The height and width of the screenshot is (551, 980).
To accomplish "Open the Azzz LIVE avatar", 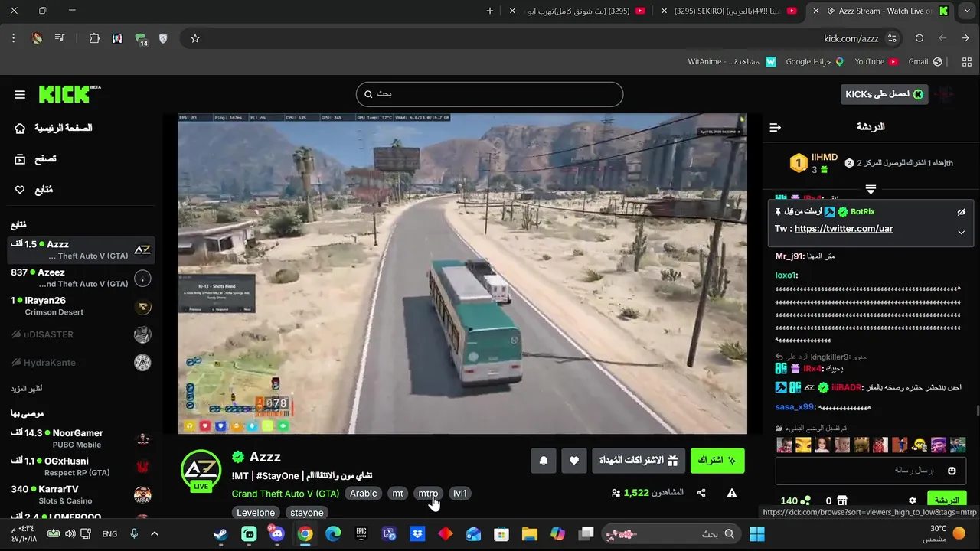I will click(201, 470).
